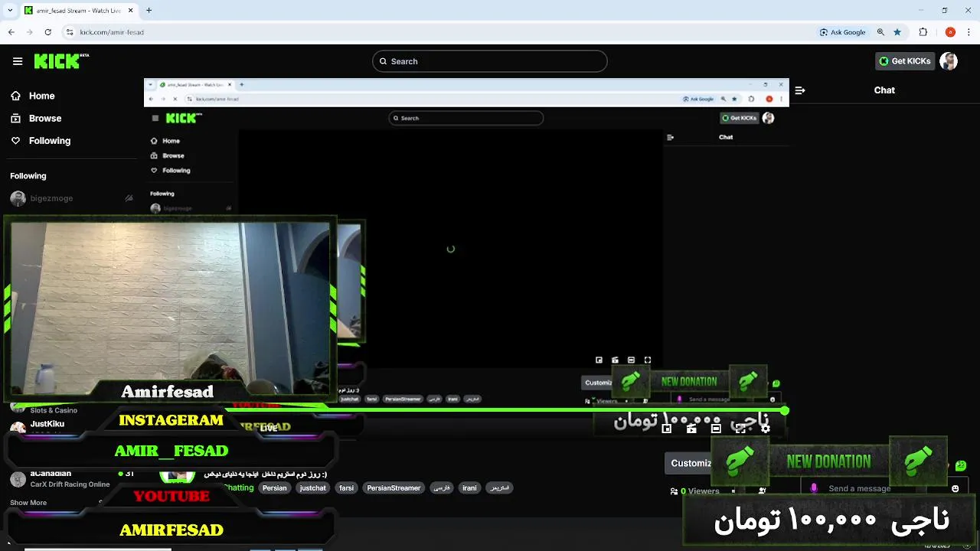980x551 pixels.
Task: Select the amir_fesad Stream browser tab
Action: tap(77, 11)
